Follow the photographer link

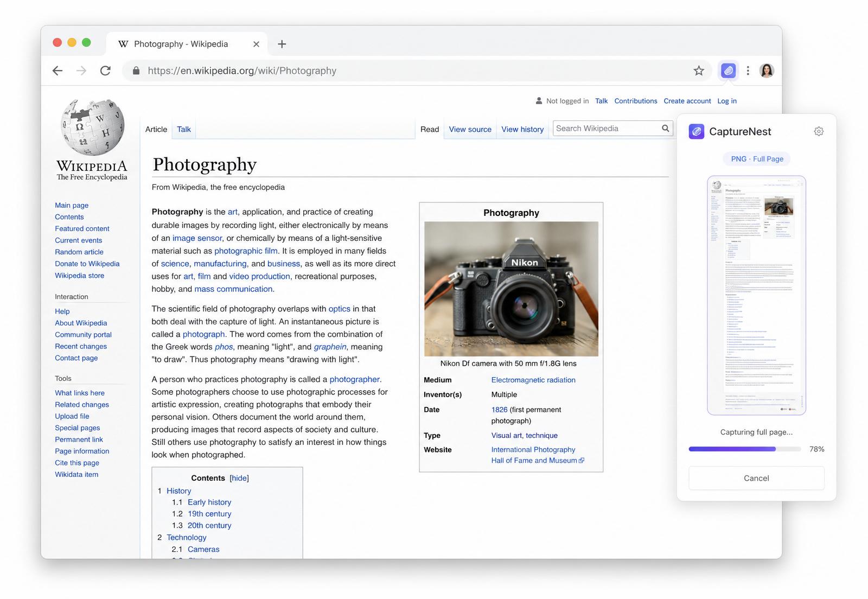[355, 379]
